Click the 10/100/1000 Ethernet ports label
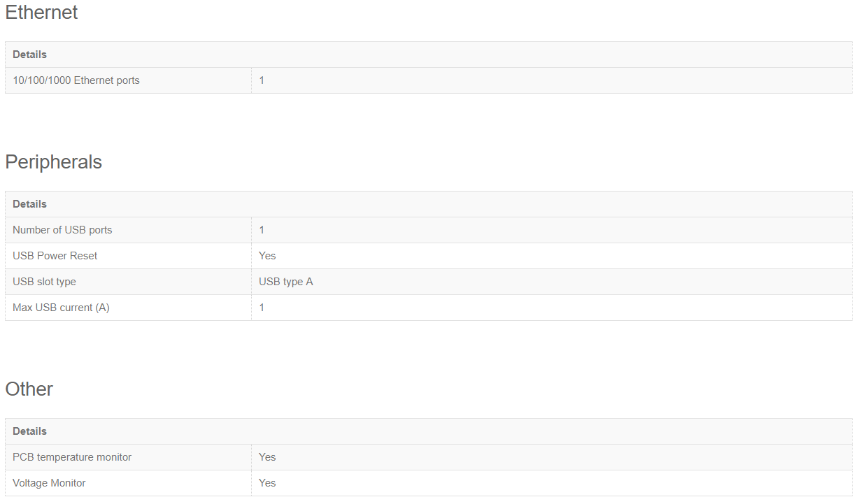 76,80
